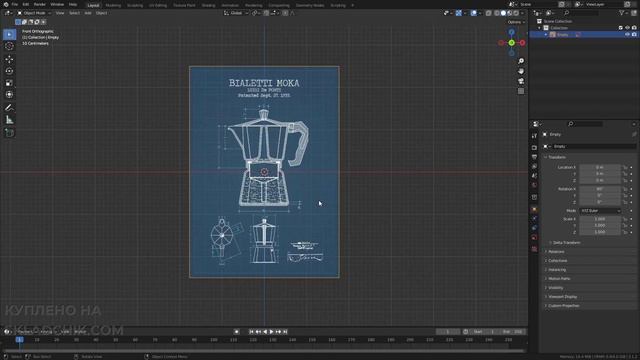Toggle Collection visibility eye in outliner
This screenshot has width=640, height=360.
coord(627,28)
